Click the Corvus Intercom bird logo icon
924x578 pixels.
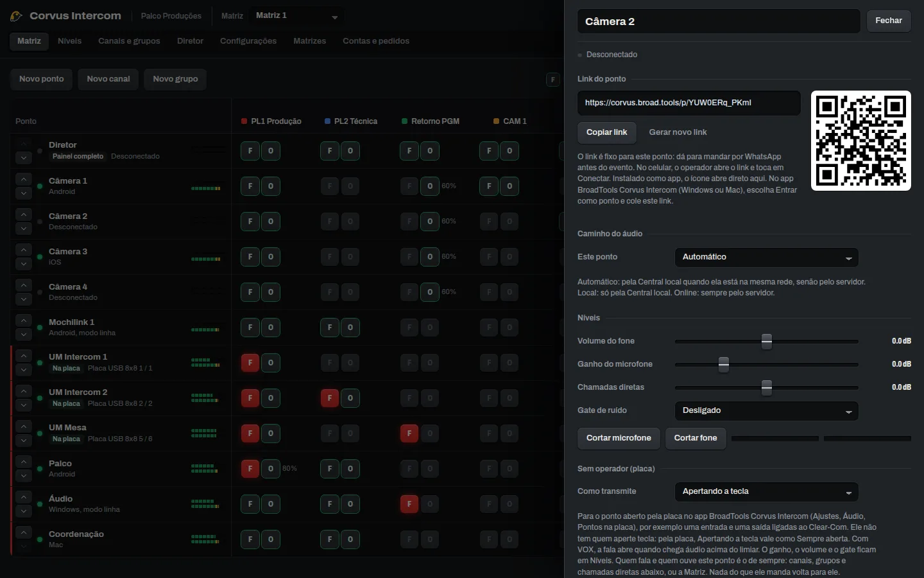pyautogui.click(x=17, y=16)
